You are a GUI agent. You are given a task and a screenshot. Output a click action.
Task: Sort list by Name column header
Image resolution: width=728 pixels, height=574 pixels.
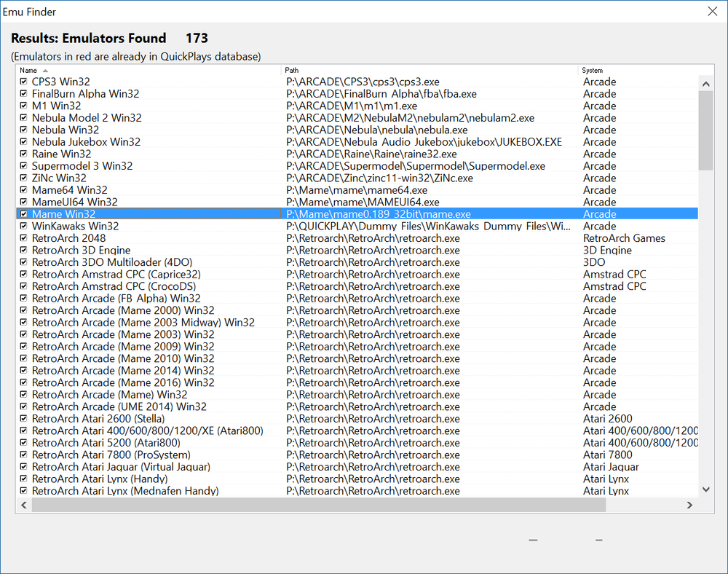tap(149, 70)
